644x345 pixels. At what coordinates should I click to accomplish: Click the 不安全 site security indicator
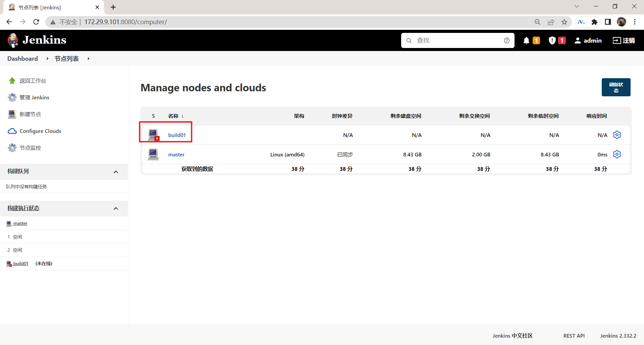tap(64, 22)
